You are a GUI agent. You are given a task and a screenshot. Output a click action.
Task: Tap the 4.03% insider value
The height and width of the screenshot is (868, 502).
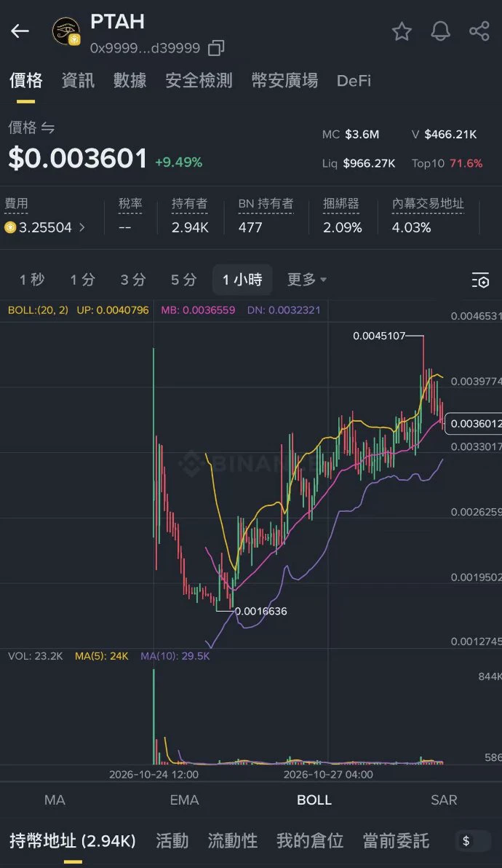[411, 227]
